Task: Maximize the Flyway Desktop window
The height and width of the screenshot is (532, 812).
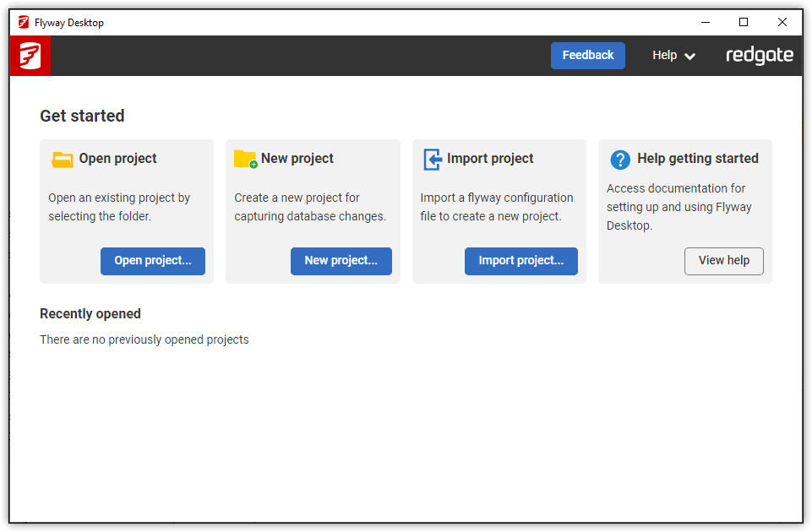Action: (x=744, y=22)
